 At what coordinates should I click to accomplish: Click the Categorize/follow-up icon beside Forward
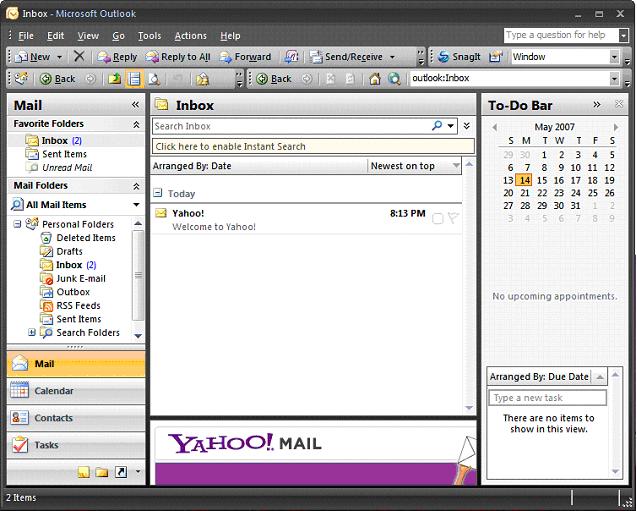[x=291, y=57]
